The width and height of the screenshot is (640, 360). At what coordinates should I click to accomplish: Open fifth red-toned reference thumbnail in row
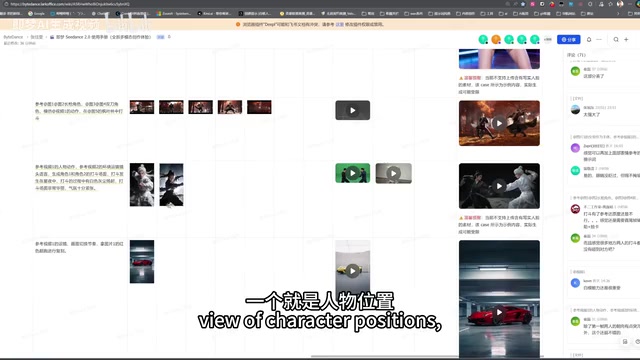[x=259, y=107]
